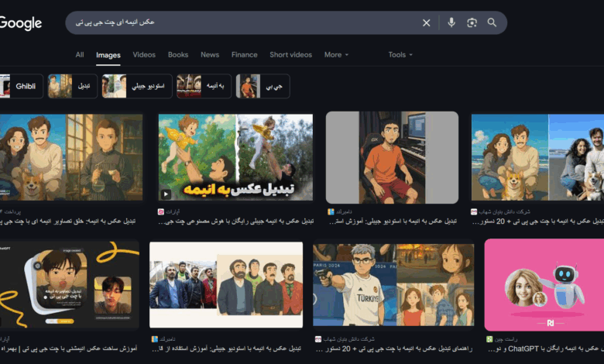Switch to the All results tab
This screenshot has width=604, height=364.
tap(80, 55)
